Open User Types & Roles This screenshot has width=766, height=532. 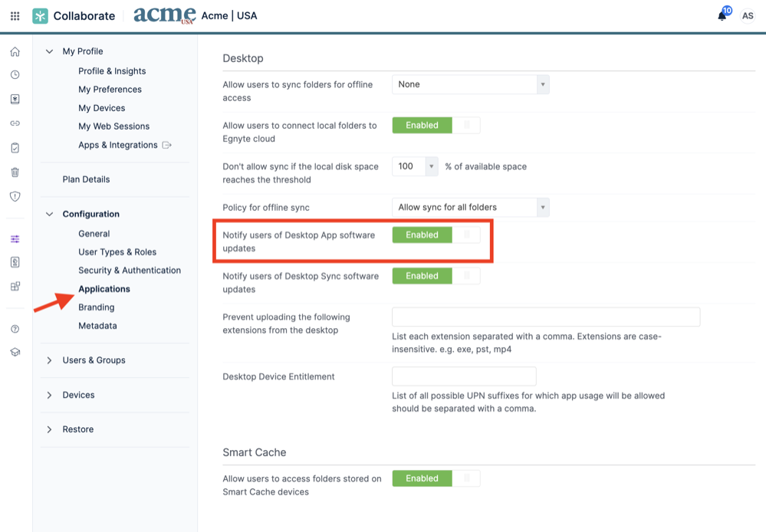point(117,252)
